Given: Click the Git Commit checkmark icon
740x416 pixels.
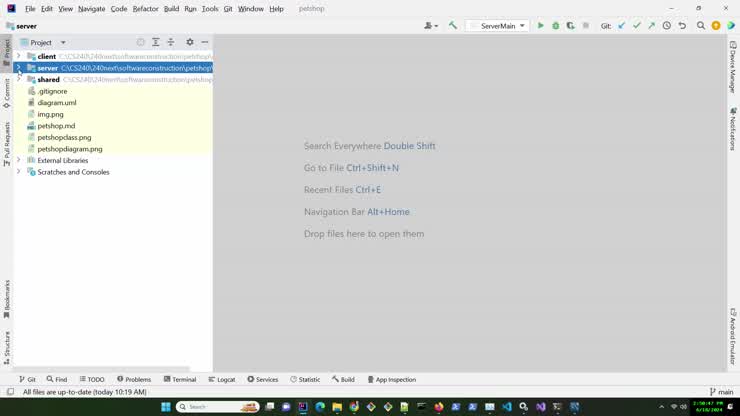Looking at the screenshot, I should 637,26.
